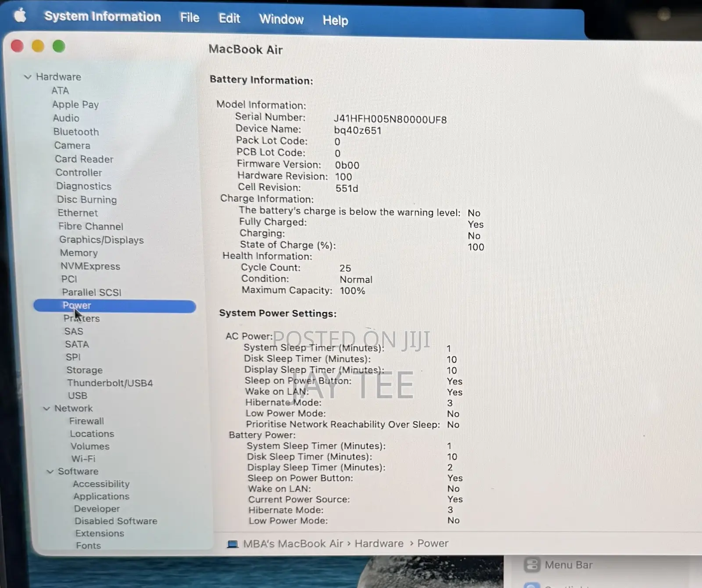This screenshot has width=702, height=588.
Task: Select Bluetooth in the sidebar
Action: (76, 132)
